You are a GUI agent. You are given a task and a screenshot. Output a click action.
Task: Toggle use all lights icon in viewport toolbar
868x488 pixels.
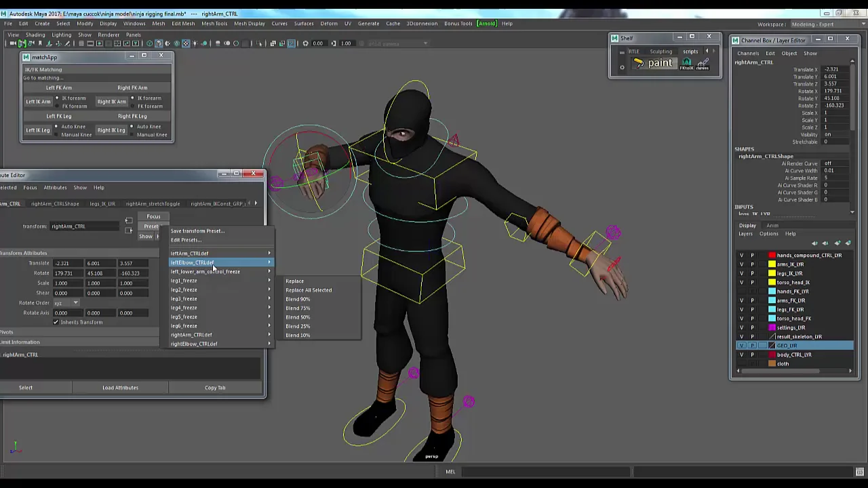[x=195, y=43]
